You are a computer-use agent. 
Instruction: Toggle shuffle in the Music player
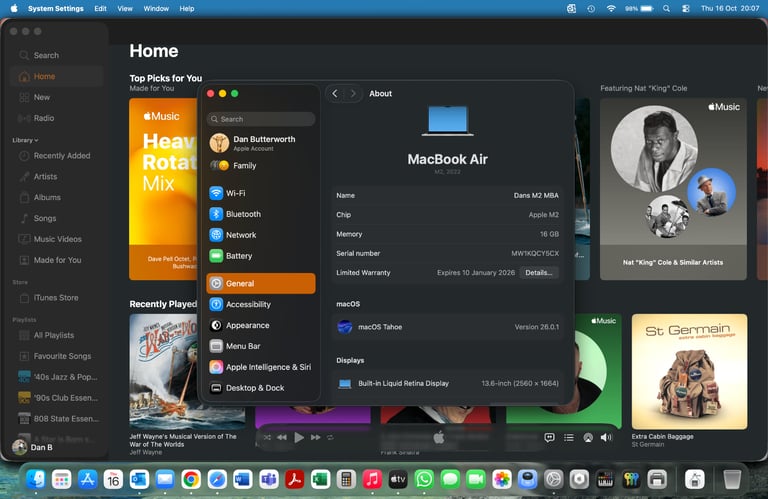(x=266, y=437)
